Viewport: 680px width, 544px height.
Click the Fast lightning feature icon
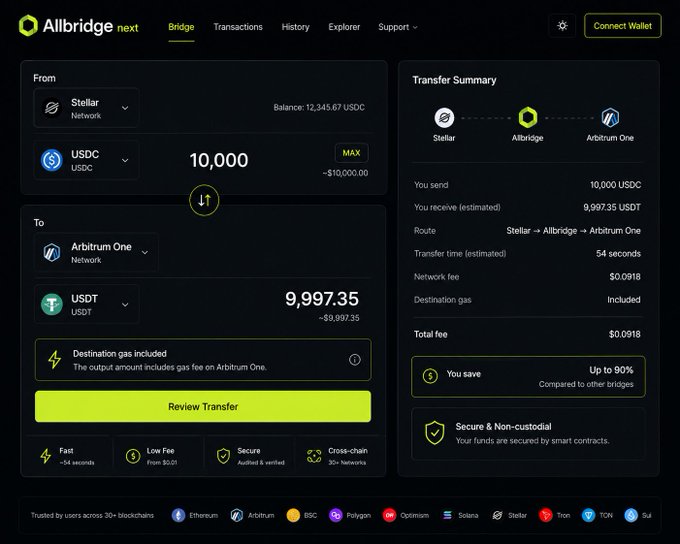tap(46, 456)
